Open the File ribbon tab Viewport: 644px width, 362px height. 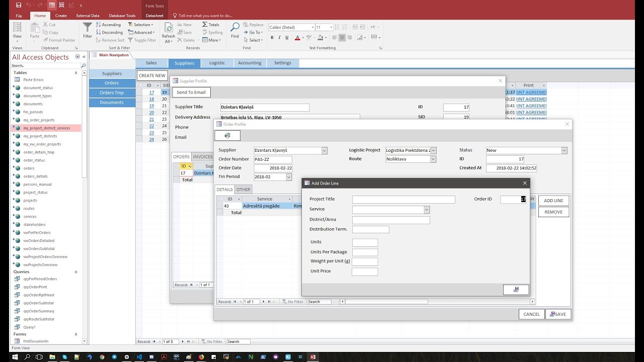[x=19, y=16]
